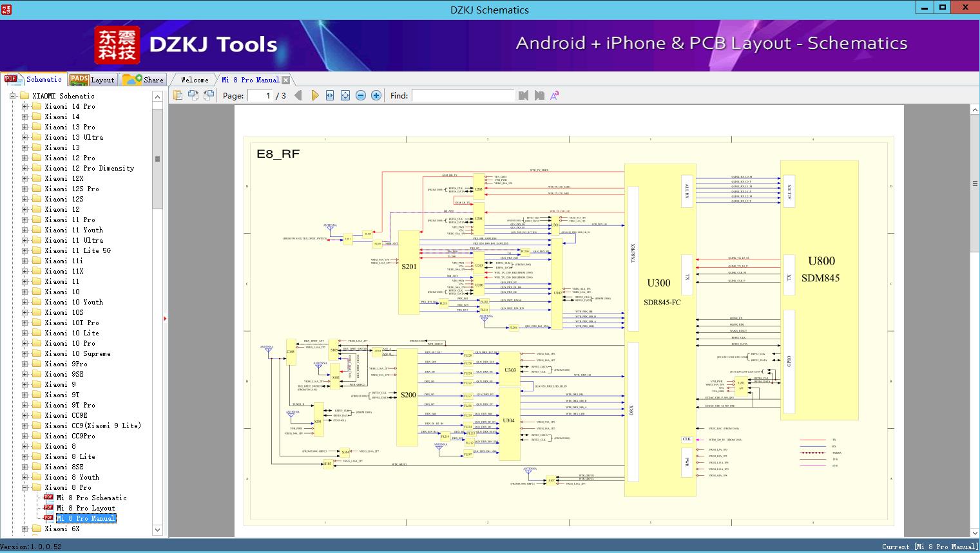Click the next page arrow
This screenshot has height=553, width=980.
(x=314, y=95)
